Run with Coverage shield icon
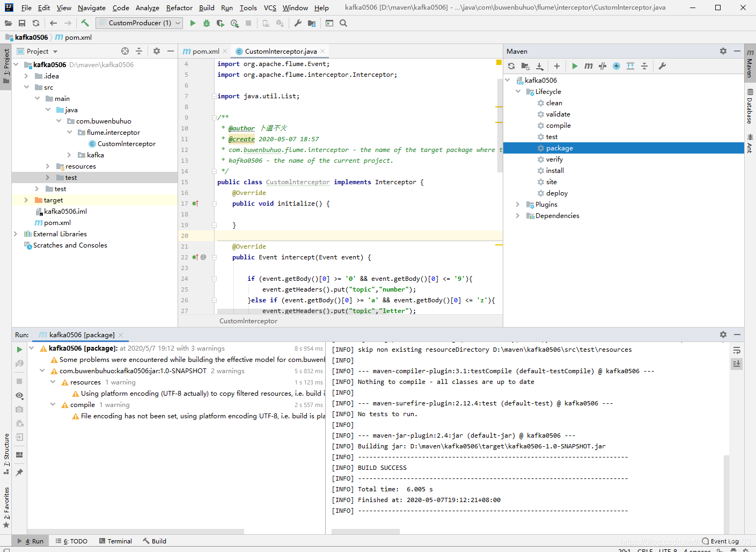This screenshot has width=756, height=552. [x=221, y=23]
